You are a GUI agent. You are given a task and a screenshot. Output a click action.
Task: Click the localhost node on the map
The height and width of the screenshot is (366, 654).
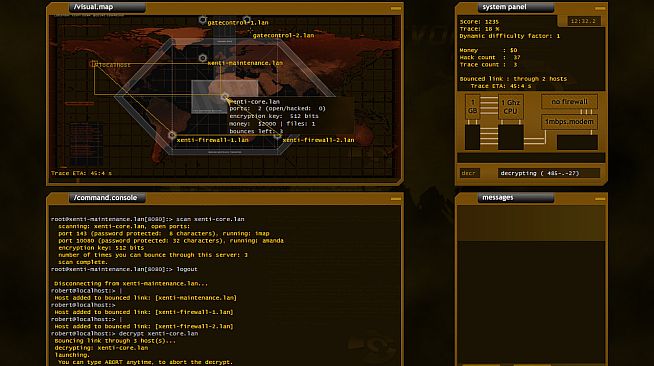[95, 64]
